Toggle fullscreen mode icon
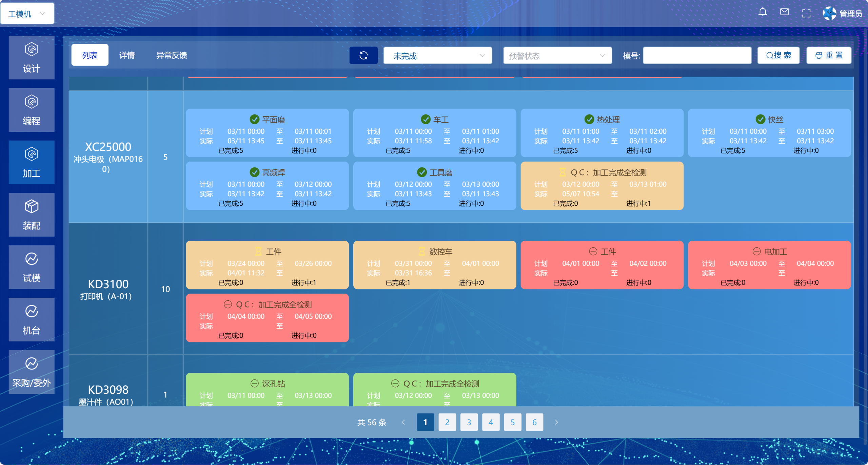The width and height of the screenshot is (868, 465). tap(806, 14)
